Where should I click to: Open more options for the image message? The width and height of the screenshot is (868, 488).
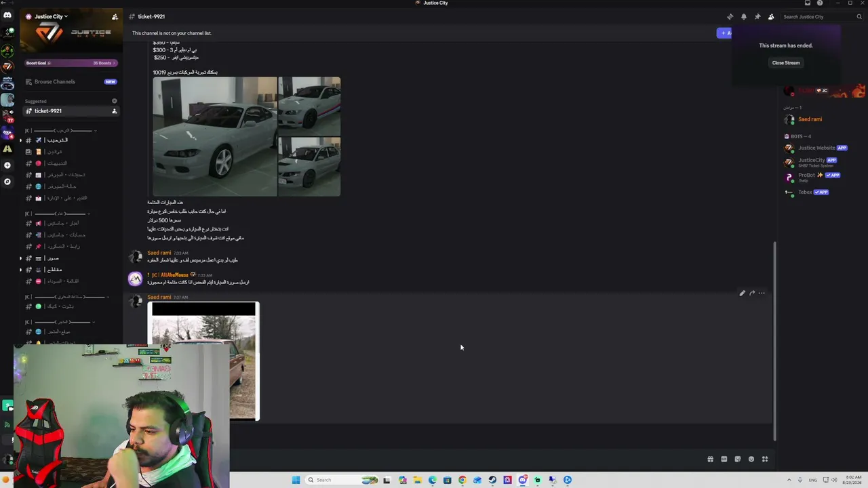[762, 293]
